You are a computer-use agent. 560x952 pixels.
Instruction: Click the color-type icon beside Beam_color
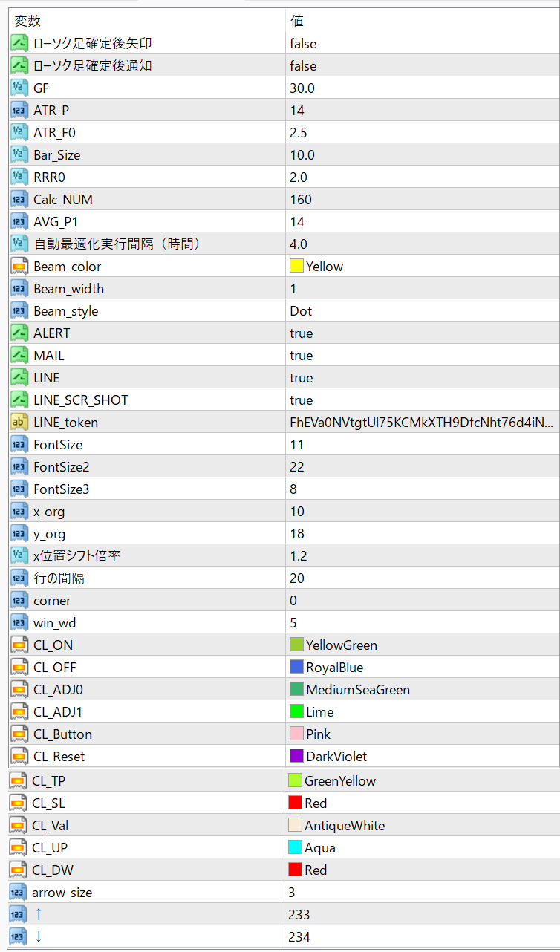click(20, 267)
